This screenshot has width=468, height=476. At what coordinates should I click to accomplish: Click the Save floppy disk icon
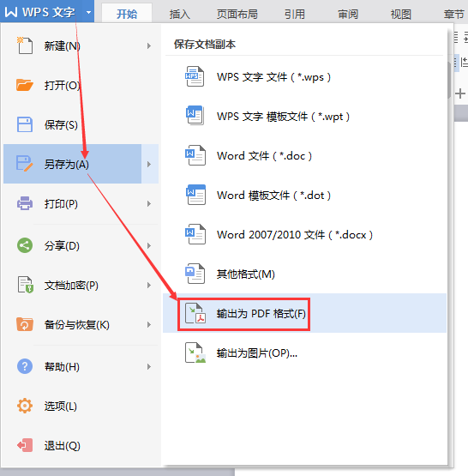(x=25, y=124)
